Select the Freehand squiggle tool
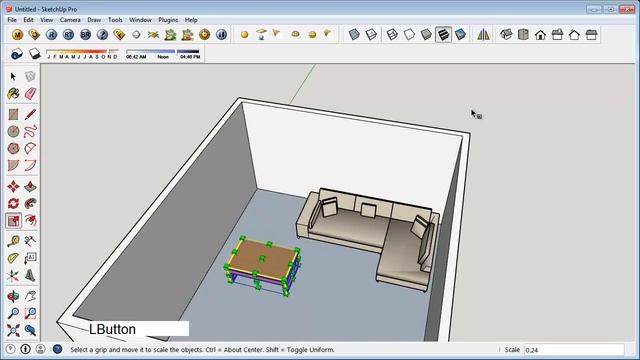Screen dimensions: 640x360 click(30, 131)
